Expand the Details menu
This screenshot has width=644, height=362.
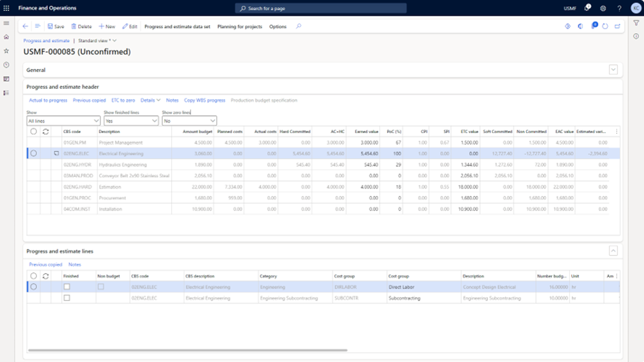[150, 101]
